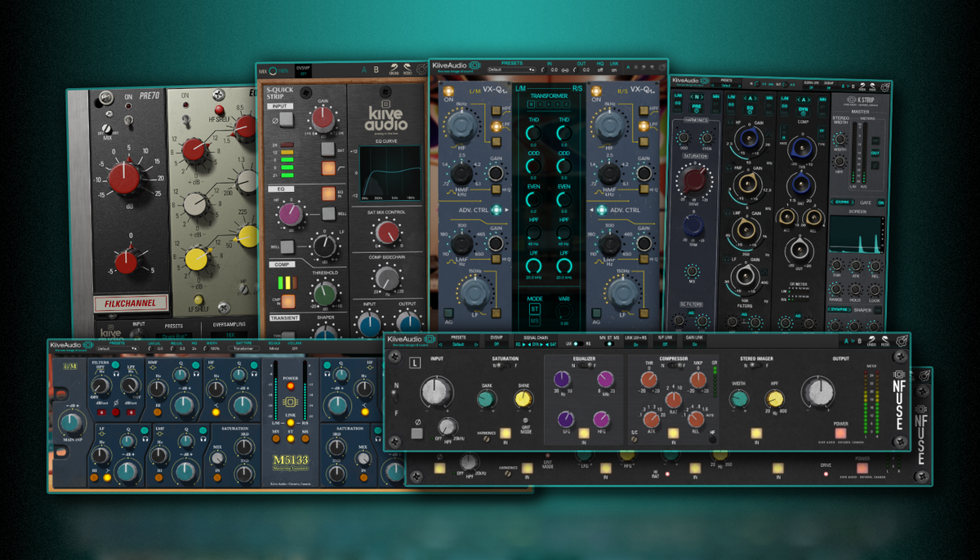Toggle the EQ IN button in S-Quick Strip
Image resolution: width=980 pixels, height=560 pixels.
[328, 194]
